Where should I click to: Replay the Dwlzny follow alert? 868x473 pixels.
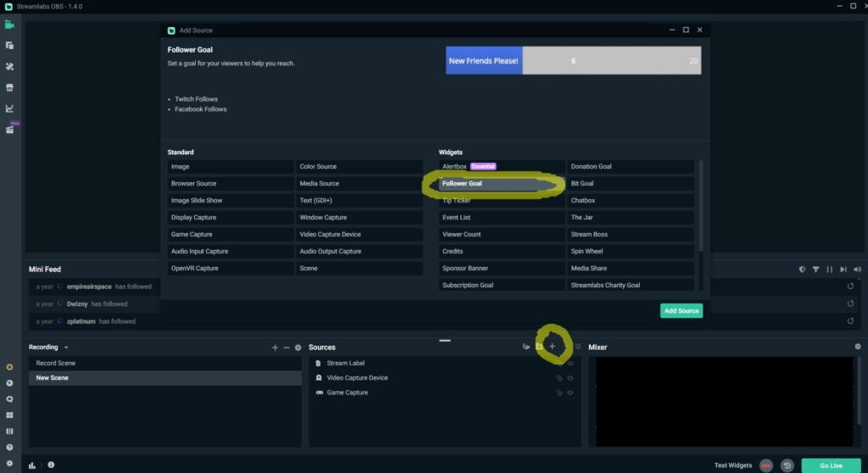850,303
